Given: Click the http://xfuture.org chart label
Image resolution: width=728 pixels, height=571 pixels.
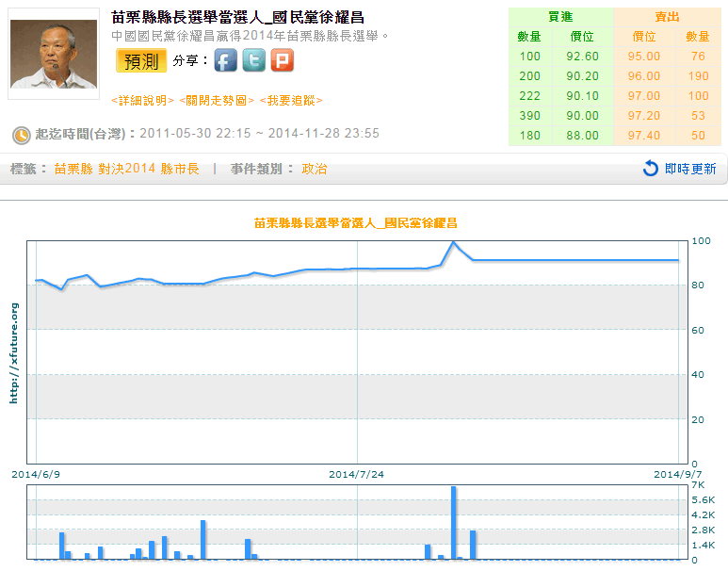Looking at the screenshot, I should [14, 353].
